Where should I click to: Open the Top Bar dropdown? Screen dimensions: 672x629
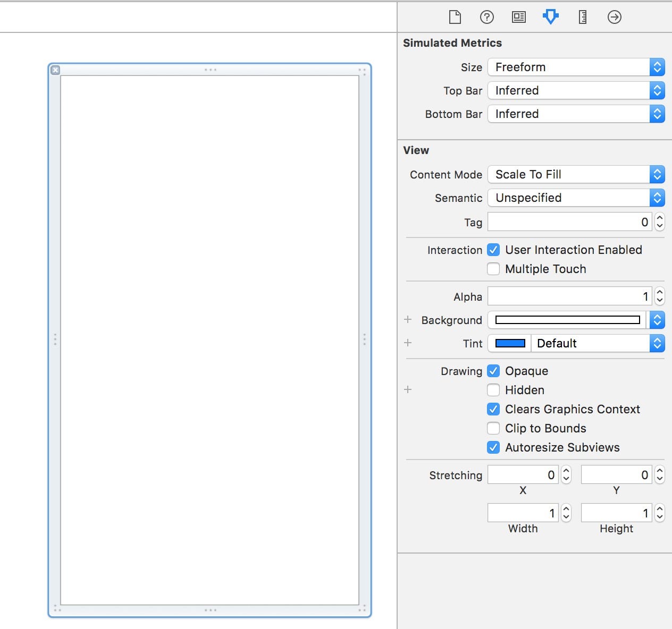click(x=576, y=90)
